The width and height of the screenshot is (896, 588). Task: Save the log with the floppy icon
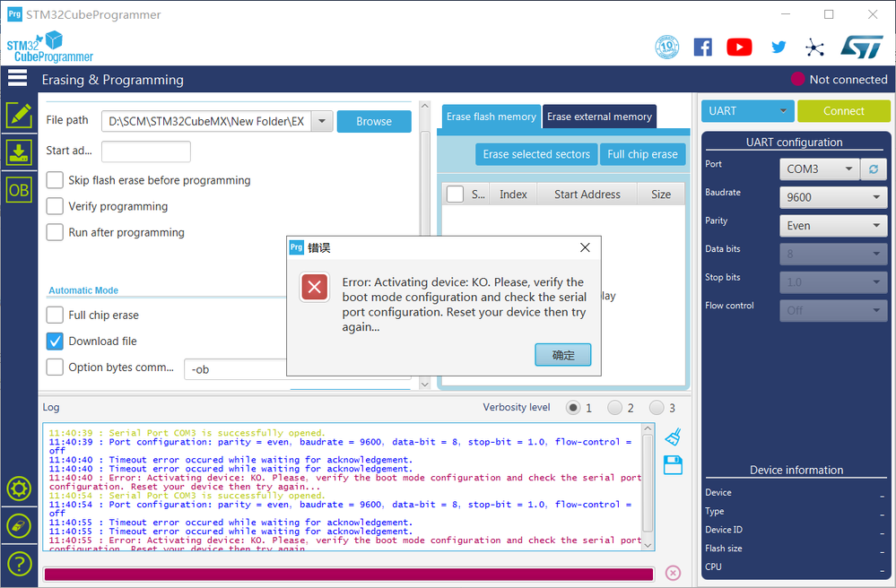(x=674, y=464)
